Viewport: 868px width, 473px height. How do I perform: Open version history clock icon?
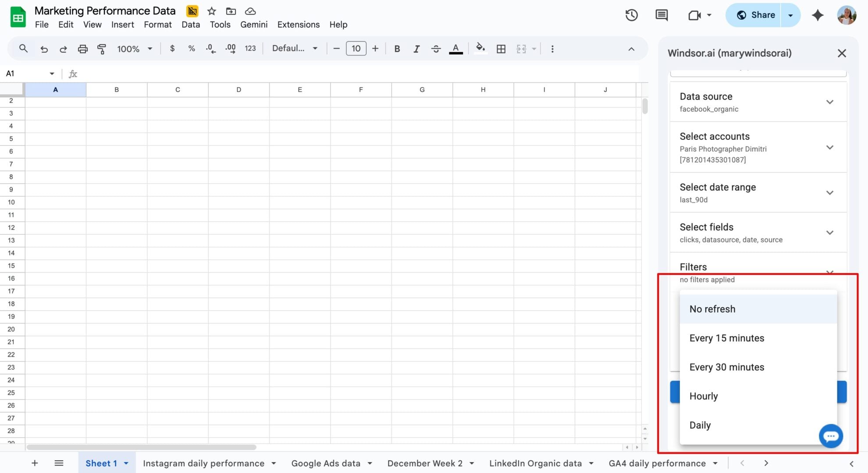(x=631, y=15)
